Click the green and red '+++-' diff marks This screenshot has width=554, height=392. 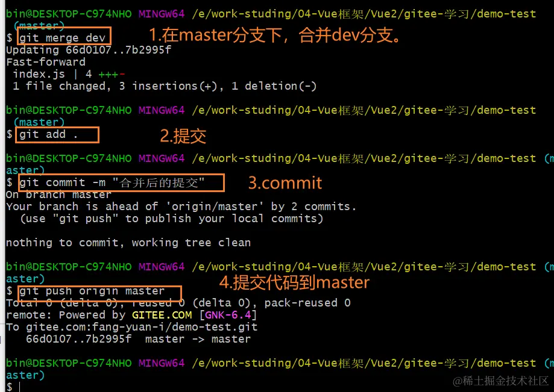click(112, 75)
